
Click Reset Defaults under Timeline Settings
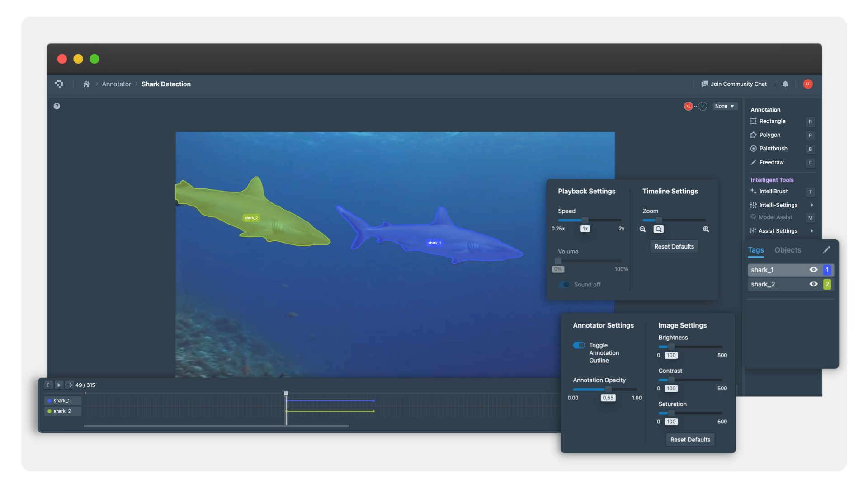[674, 246]
